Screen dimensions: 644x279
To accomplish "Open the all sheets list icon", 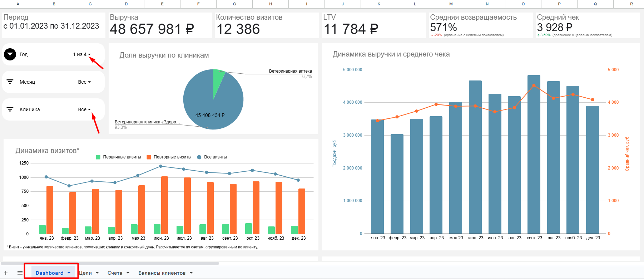I will [x=20, y=273].
